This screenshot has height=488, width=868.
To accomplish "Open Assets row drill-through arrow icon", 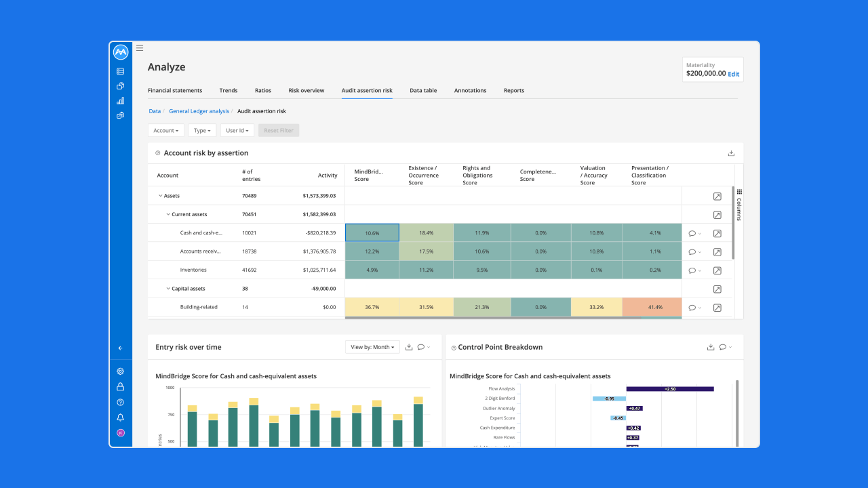I will (717, 196).
